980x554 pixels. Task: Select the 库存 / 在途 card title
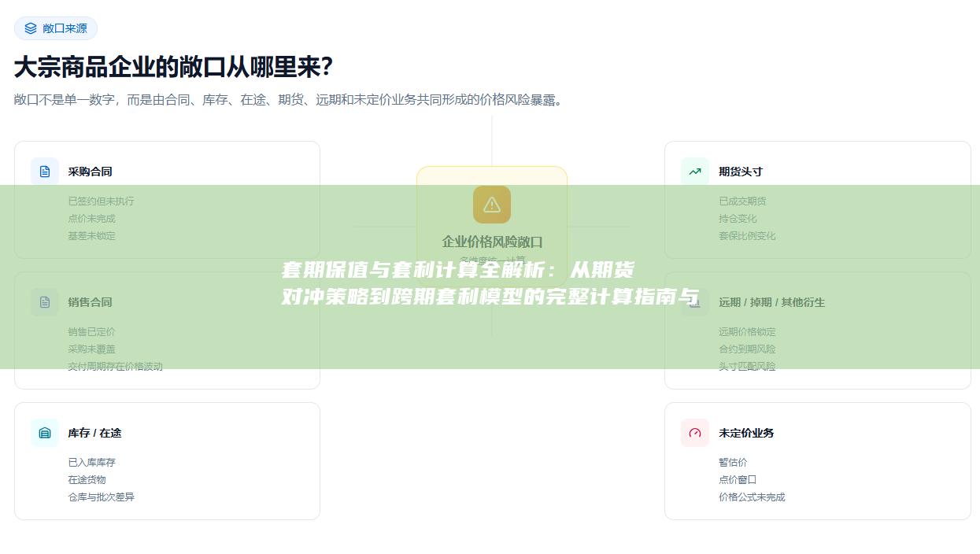(x=95, y=433)
